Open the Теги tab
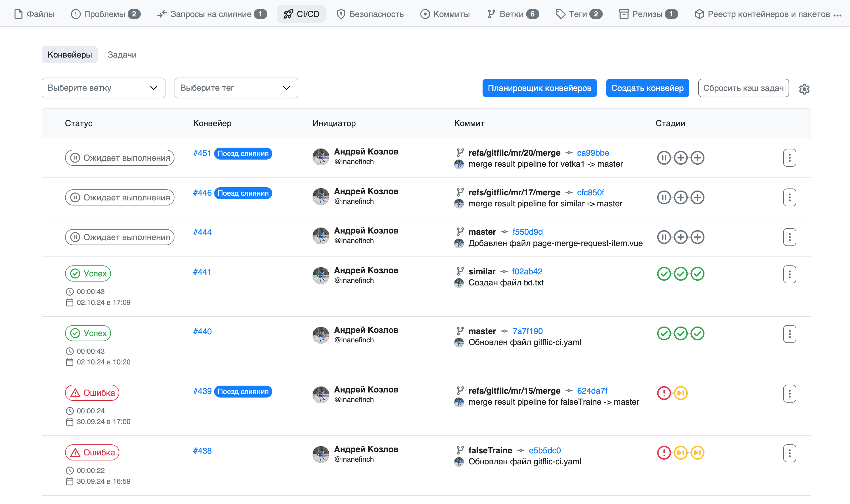This screenshot has height=504, width=850. coord(579,14)
